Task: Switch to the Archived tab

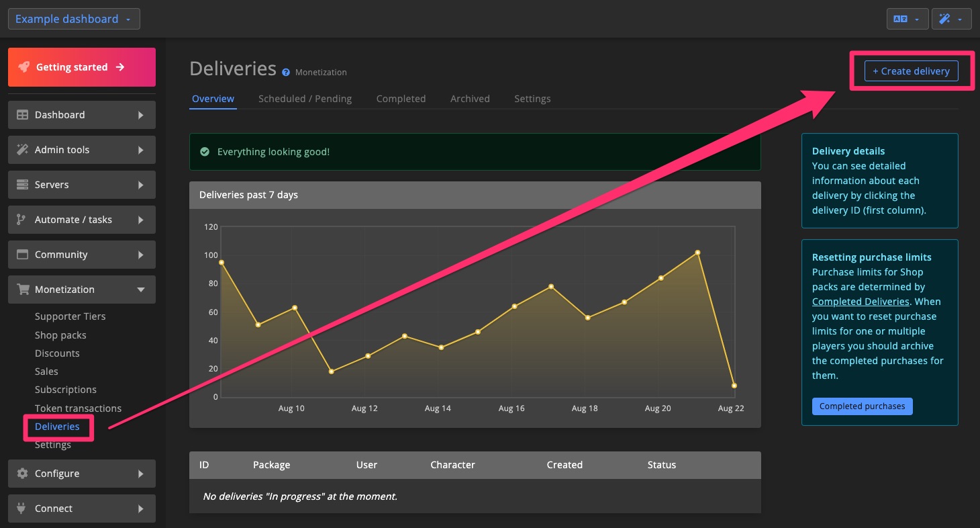Action: tap(470, 99)
